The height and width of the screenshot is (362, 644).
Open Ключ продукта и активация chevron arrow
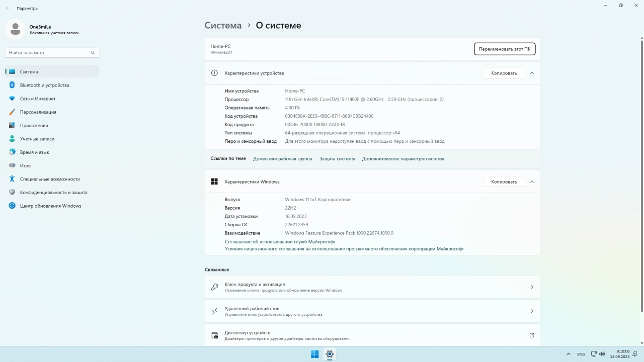click(x=532, y=287)
